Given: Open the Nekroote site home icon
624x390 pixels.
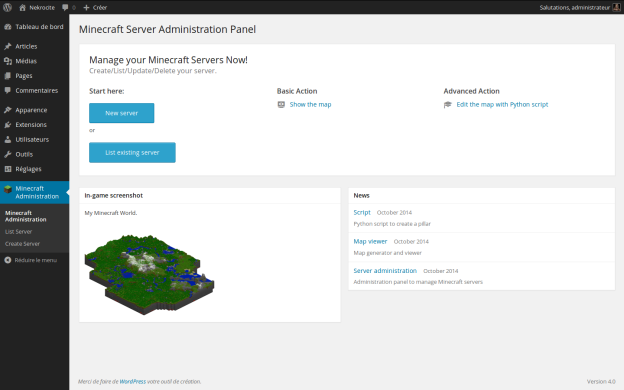Looking at the screenshot, I should click(22, 7).
